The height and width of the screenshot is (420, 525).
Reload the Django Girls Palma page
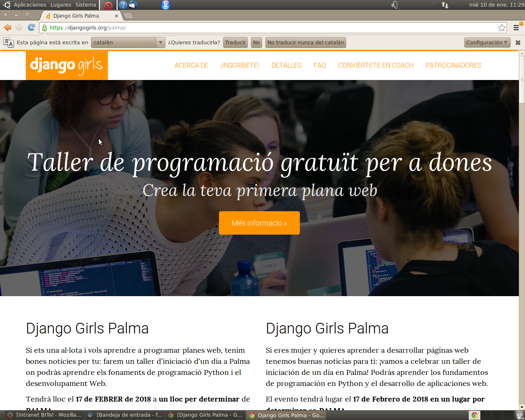(31, 27)
